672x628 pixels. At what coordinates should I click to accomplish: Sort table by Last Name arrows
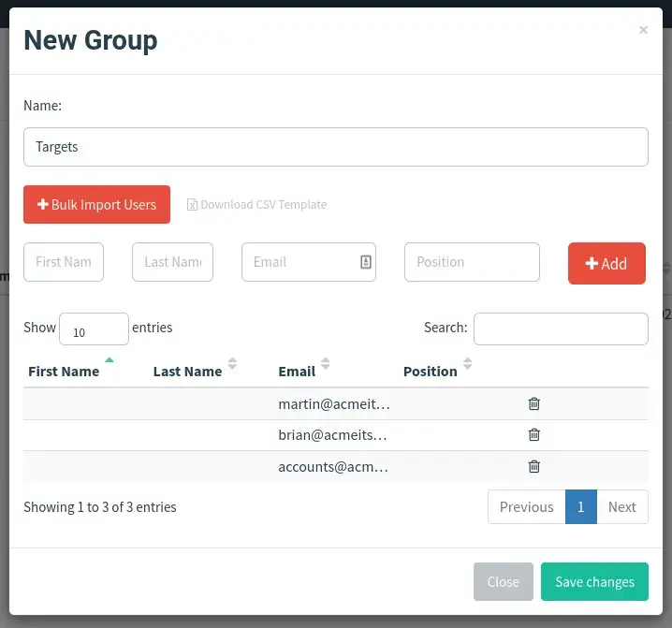point(232,363)
